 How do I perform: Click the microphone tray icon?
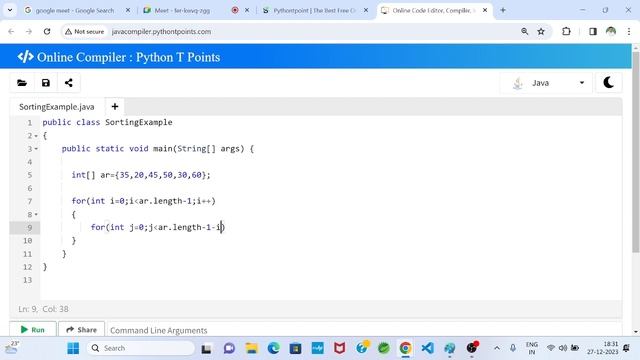click(513, 348)
